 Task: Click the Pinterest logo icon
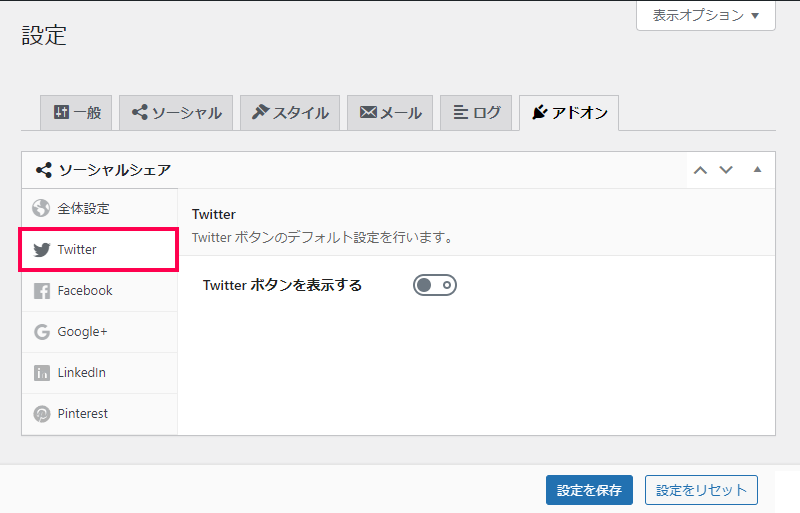coord(42,413)
